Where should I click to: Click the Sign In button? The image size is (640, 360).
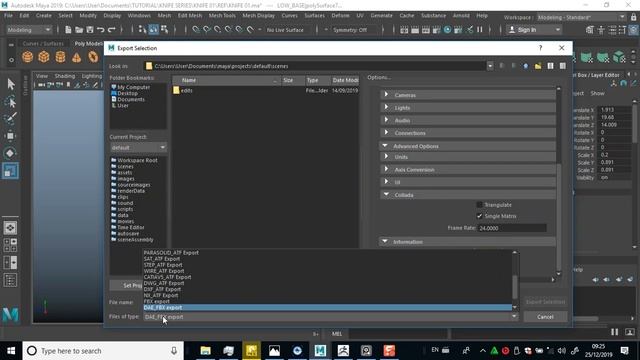534,30
